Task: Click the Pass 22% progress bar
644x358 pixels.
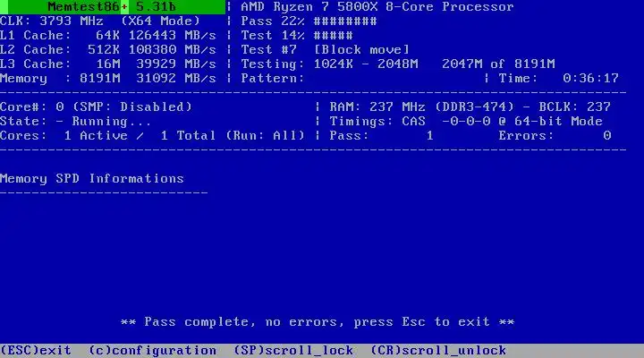Action: (309, 21)
